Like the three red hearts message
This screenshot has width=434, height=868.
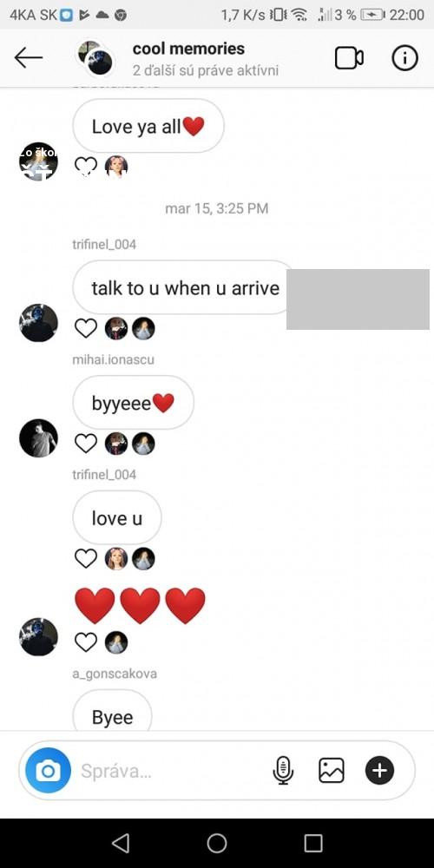pos(86,642)
